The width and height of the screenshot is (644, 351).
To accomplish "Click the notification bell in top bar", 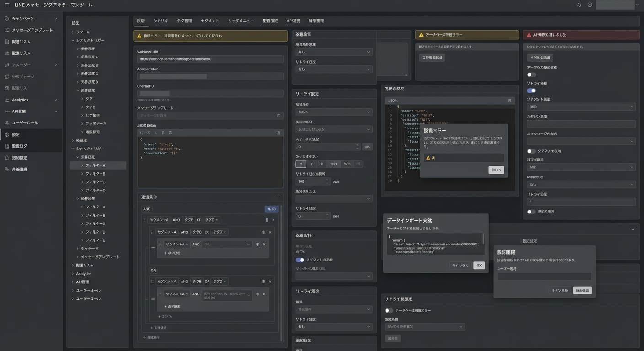I will tap(579, 5).
